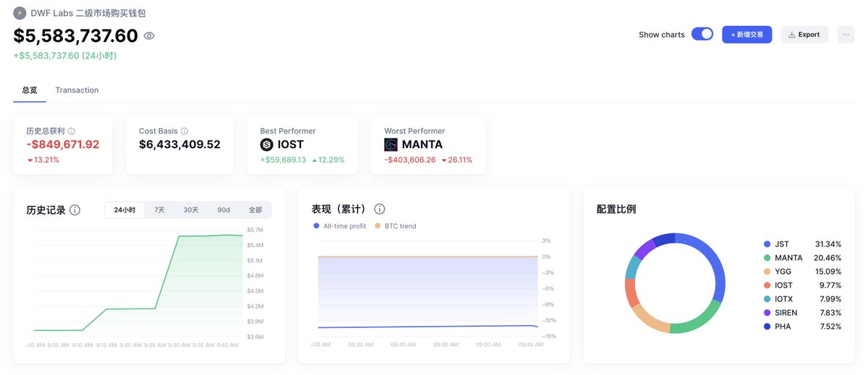Turn off the Show charts switch
The height and width of the screenshot is (375, 868).
coord(702,34)
